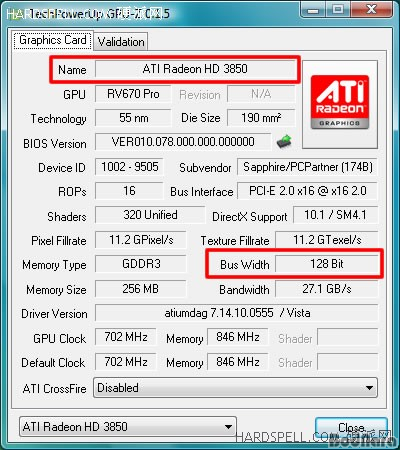
Task: Select the Driver Version field
Action: [x=237, y=313]
